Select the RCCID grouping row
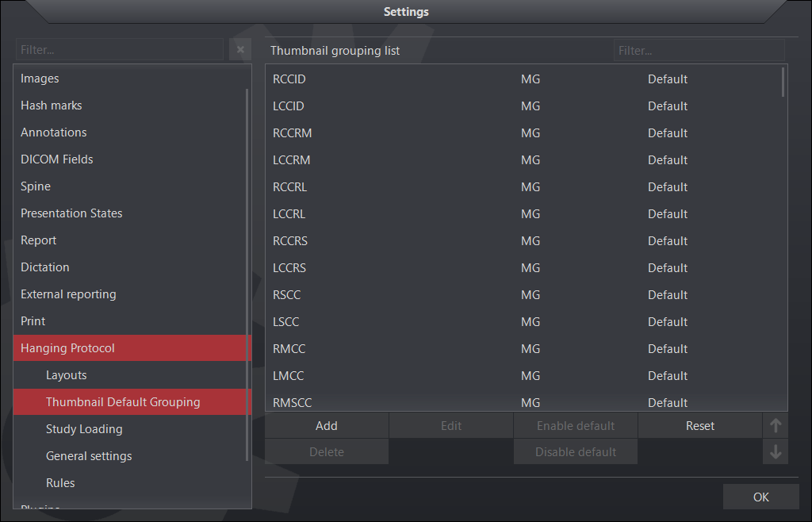 [x=289, y=79]
